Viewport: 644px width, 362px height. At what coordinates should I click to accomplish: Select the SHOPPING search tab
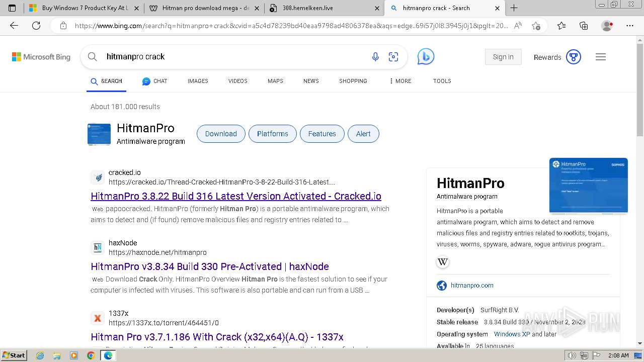(353, 81)
